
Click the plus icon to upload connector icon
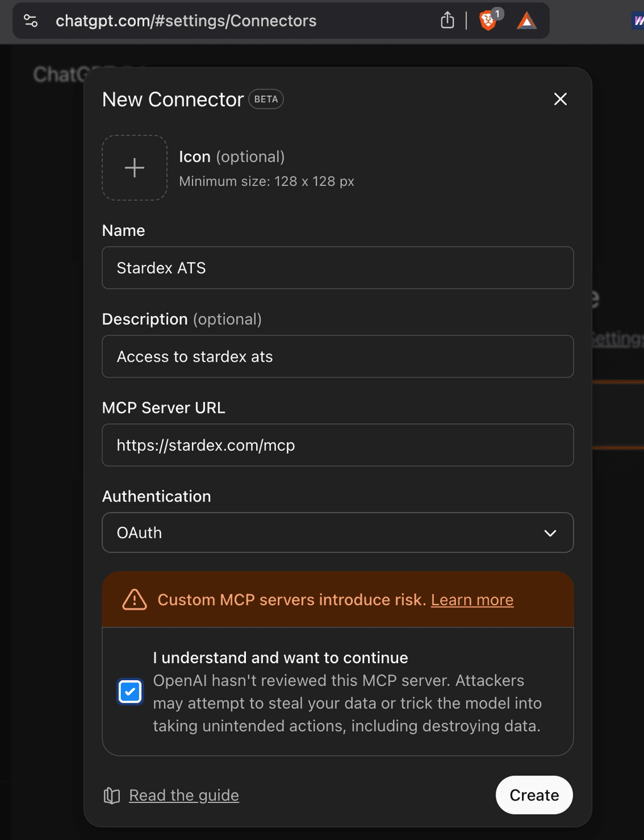(x=134, y=167)
